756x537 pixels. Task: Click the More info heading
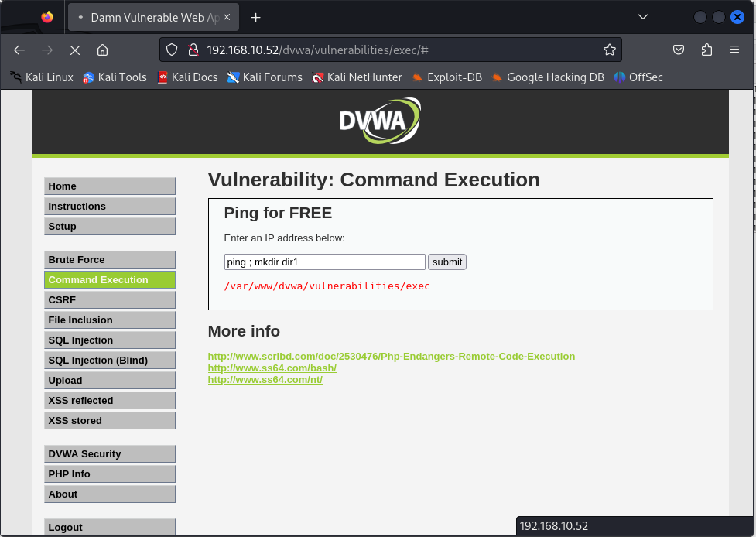click(x=244, y=331)
